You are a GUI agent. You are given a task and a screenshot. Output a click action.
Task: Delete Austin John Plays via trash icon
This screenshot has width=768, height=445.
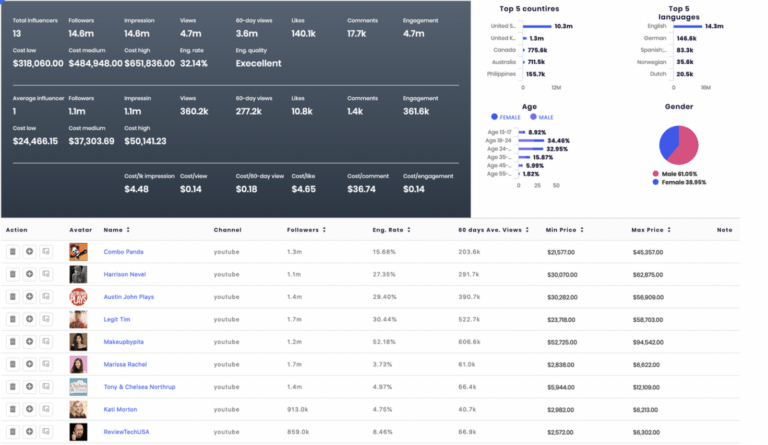13,297
